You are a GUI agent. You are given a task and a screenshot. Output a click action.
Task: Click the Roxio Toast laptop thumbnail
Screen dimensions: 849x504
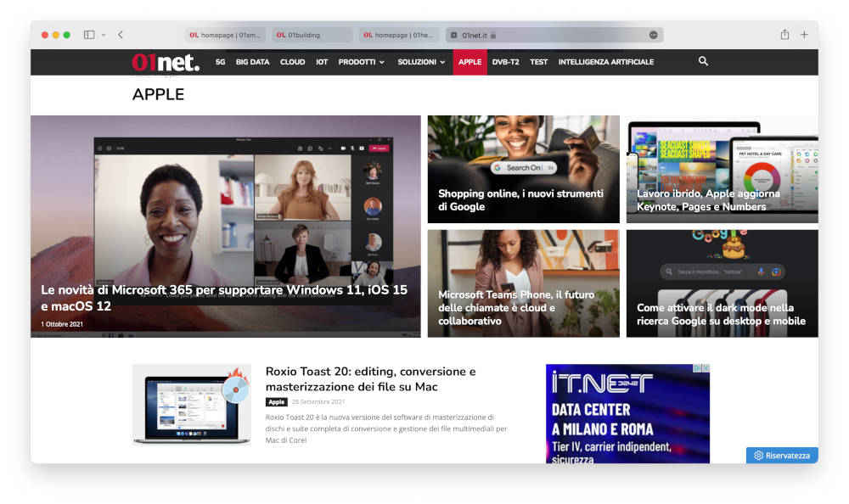pyautogui.click(x=192, y=405)
